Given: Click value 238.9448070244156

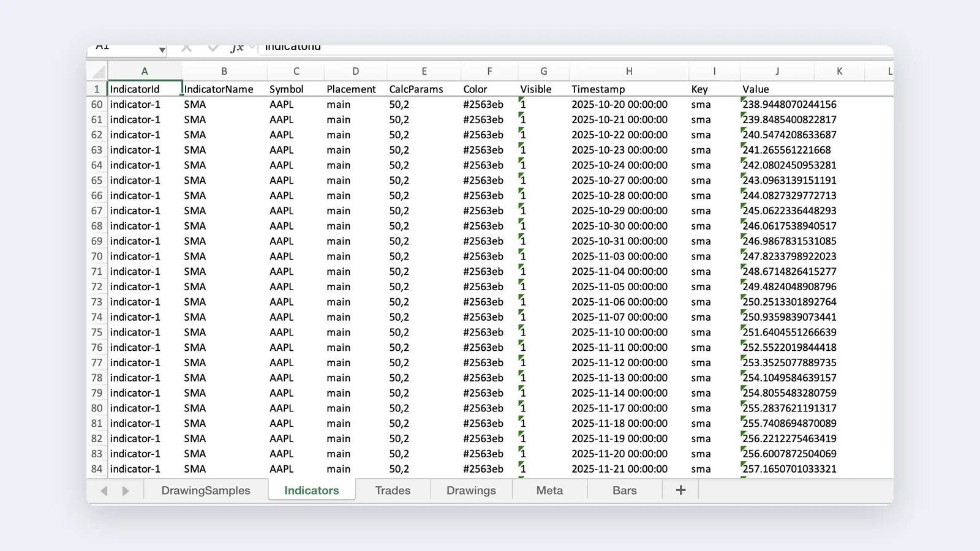Looking at the screenshot, I should (790, 105).
